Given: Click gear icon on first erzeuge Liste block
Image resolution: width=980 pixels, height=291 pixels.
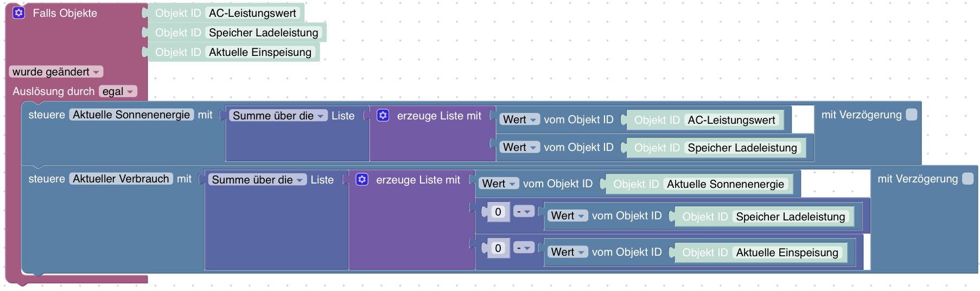Looking at the screenshot, I should click(383, 115).
